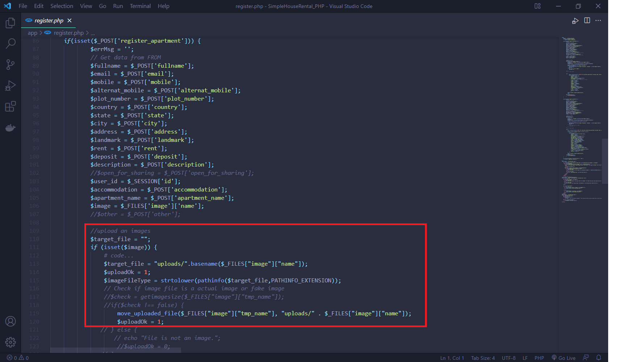644x362 pixels.
Task: Click the line with $email assignment
Action: [x=132, y=74]
